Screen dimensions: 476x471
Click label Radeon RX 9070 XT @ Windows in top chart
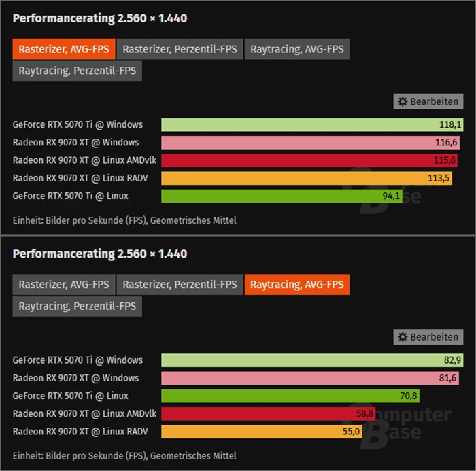click(x=75, y=143)
